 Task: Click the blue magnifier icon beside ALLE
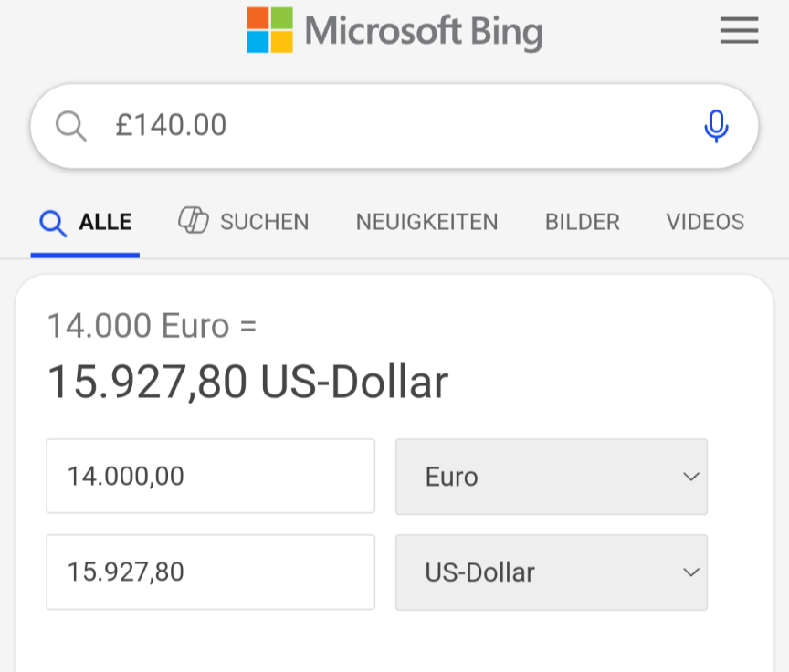[53, 222]
